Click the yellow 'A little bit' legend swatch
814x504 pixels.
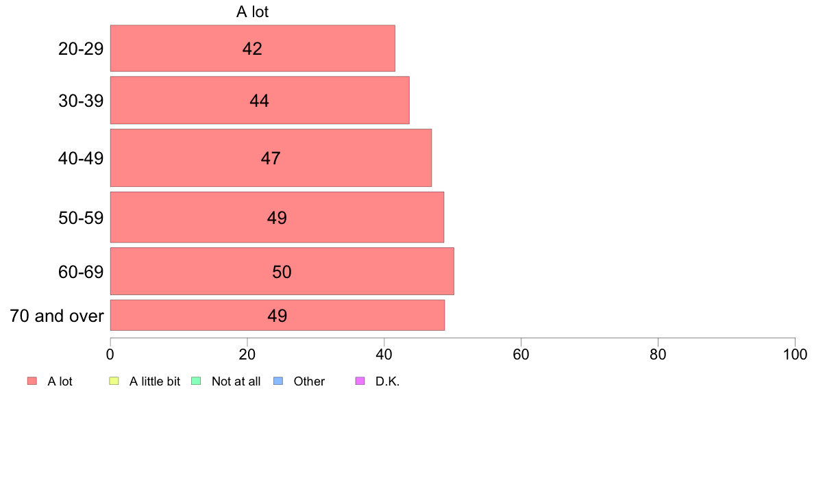pyautogui.click(x=114, y=381)
